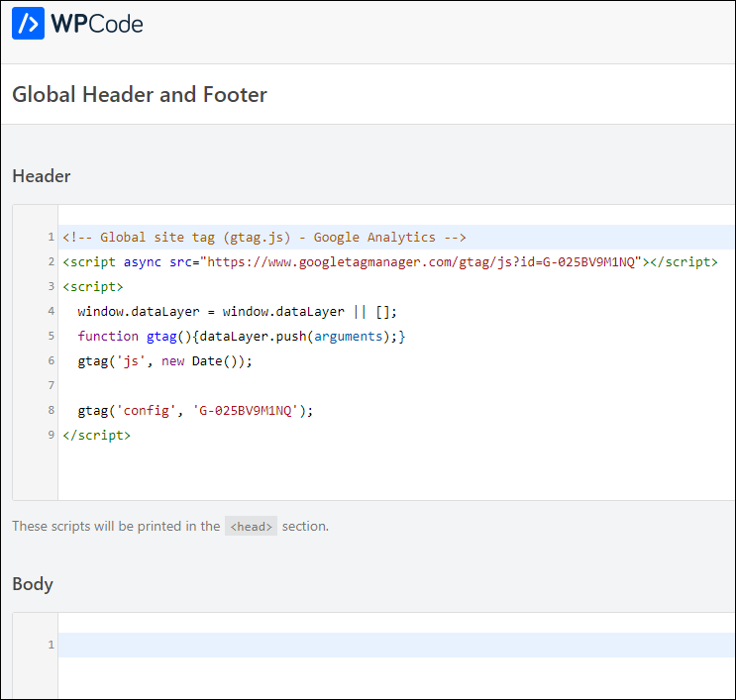Click the 'These scripts will be printed' note
The width and height of the screenshot is (736, 700).
pyautogui.click(x=170, y=527)
